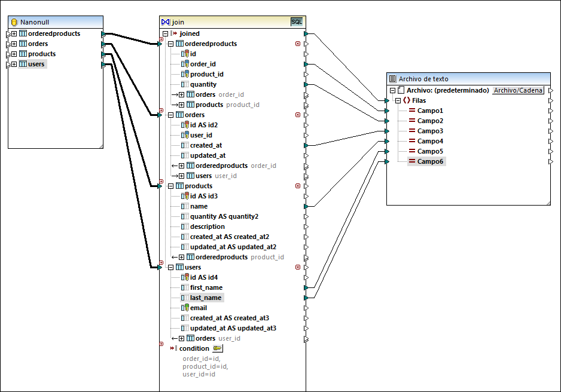Expand users table in Nanonull component
The image size is (561, 392).
coord(14,64)
